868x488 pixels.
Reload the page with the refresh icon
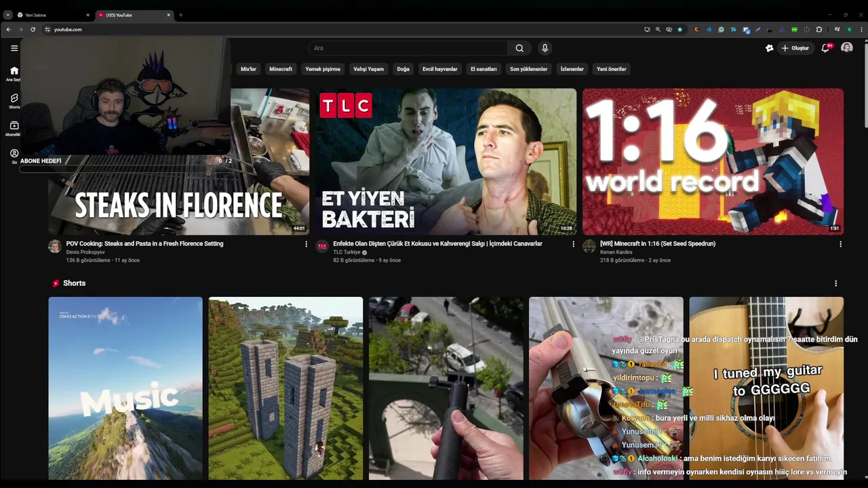pos(33,30)
